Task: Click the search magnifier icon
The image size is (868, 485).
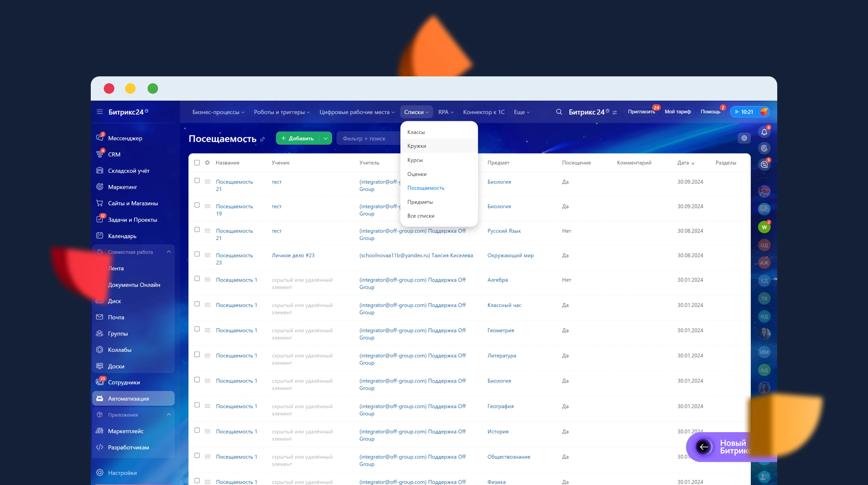Action: coord(559,112)
